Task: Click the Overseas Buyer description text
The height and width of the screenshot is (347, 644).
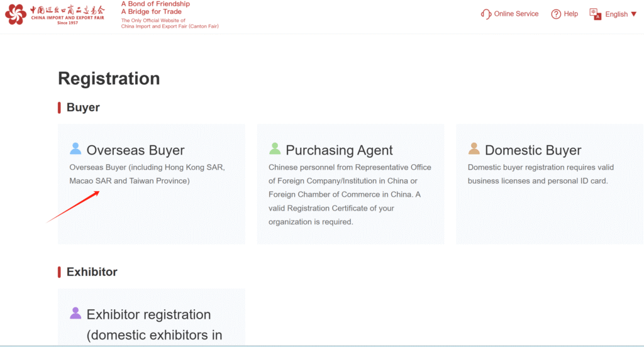Action: coord(147,174)
